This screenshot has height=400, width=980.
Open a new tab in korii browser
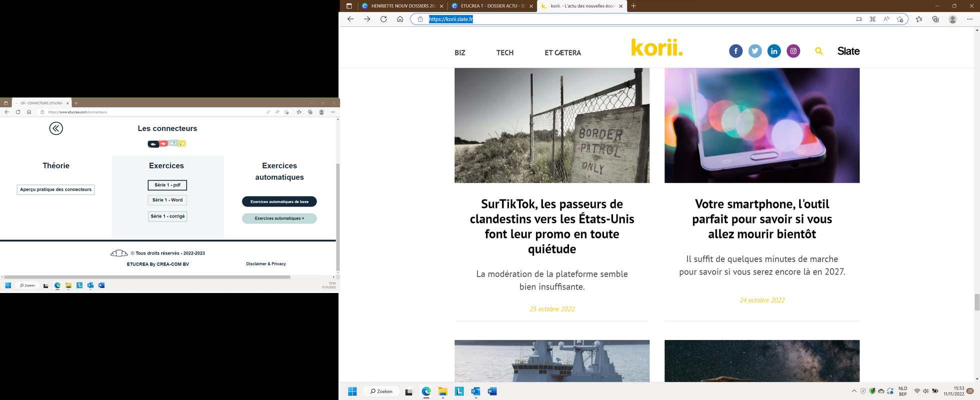point(633,6)
